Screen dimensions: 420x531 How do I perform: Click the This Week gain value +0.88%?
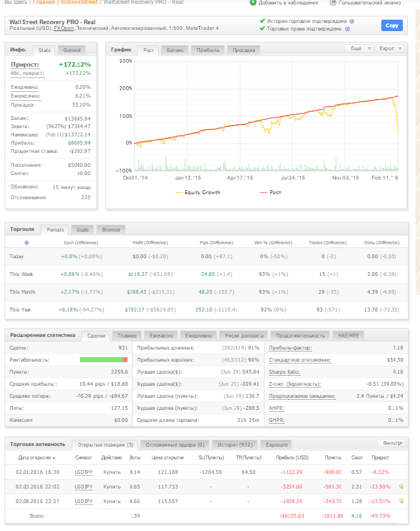pyautogui.click(x=70, y=274)
